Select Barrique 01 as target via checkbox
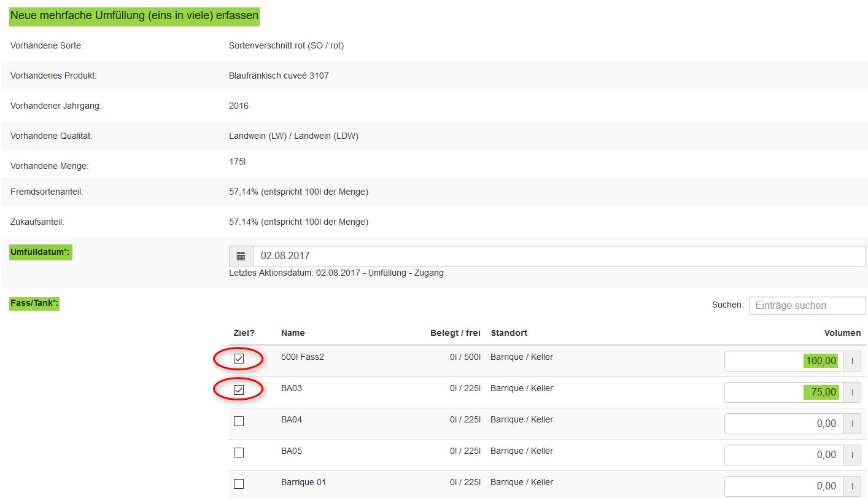The image size is (868, 498). 239,484
